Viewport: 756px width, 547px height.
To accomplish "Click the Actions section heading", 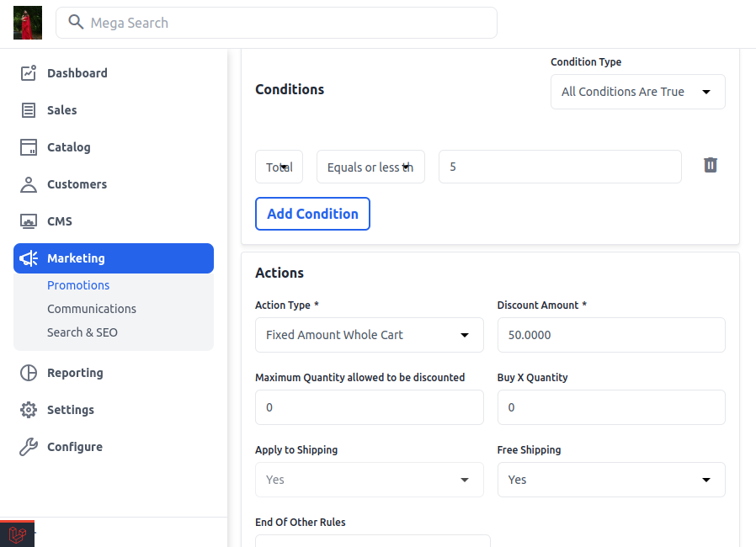I will 280,273.
